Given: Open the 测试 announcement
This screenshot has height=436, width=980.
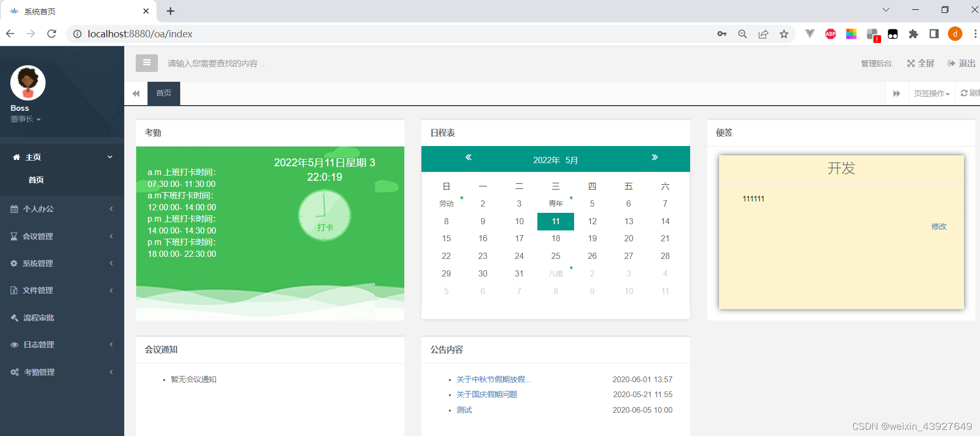Looking at the screenshot, I should [x=464, y=410].
